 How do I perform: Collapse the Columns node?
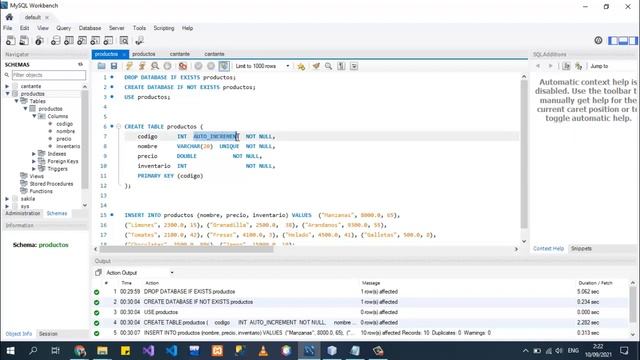click(x=35, y=116)
